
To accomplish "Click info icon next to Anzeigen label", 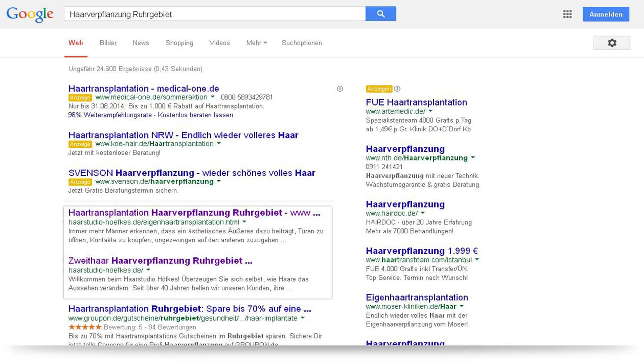I will click(x=397, y=89).
